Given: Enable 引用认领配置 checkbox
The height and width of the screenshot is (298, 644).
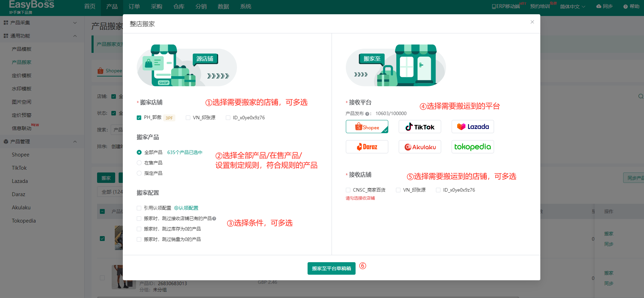Looking at the screenshot, I should [x=139, y=208].
